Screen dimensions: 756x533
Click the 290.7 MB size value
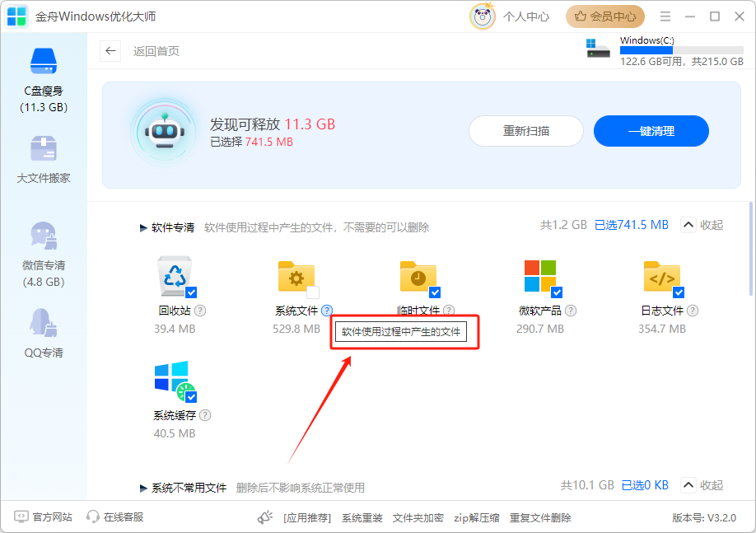(x=540, y=329)
